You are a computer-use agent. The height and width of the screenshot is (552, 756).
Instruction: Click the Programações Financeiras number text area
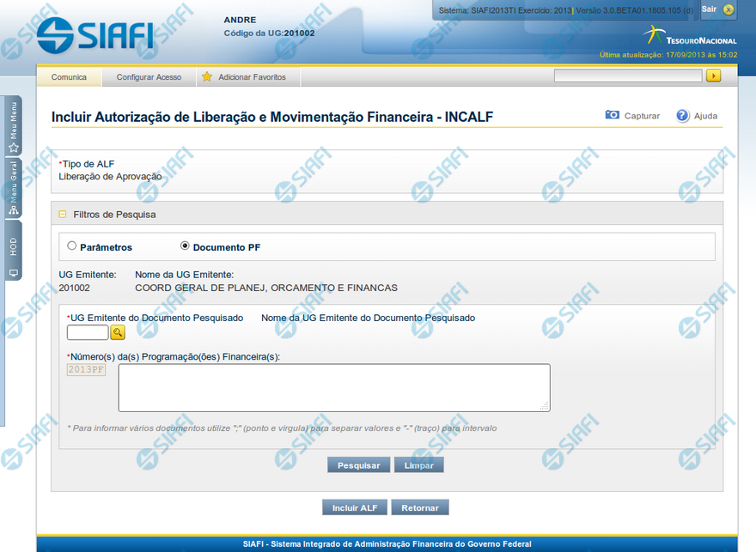coord(334,387)
